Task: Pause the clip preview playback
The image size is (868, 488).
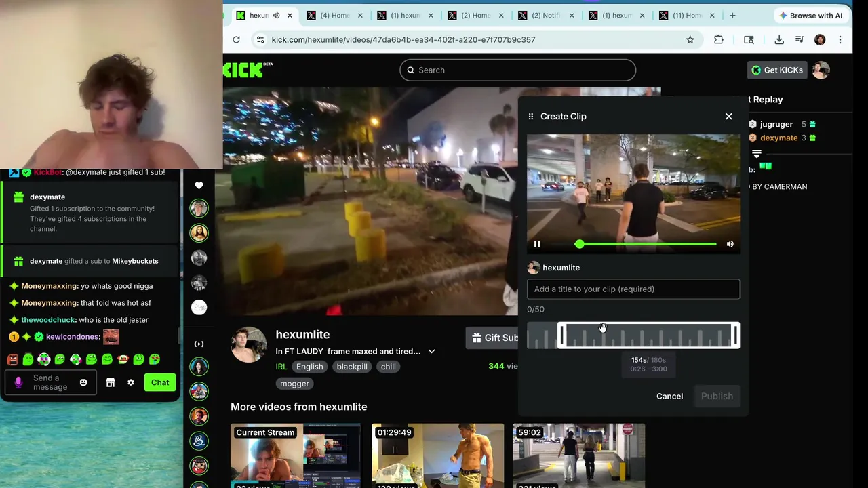Action: (x=537, y=244)
